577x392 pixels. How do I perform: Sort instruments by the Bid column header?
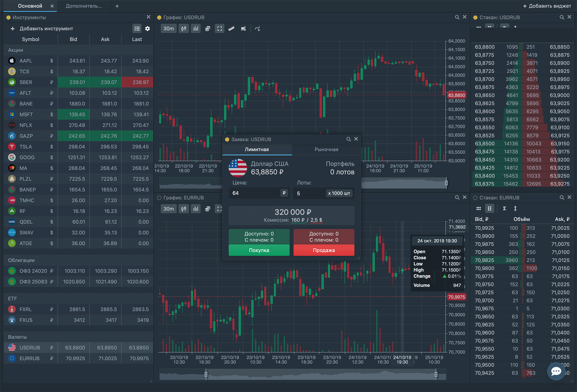click(x=73, y=39)
